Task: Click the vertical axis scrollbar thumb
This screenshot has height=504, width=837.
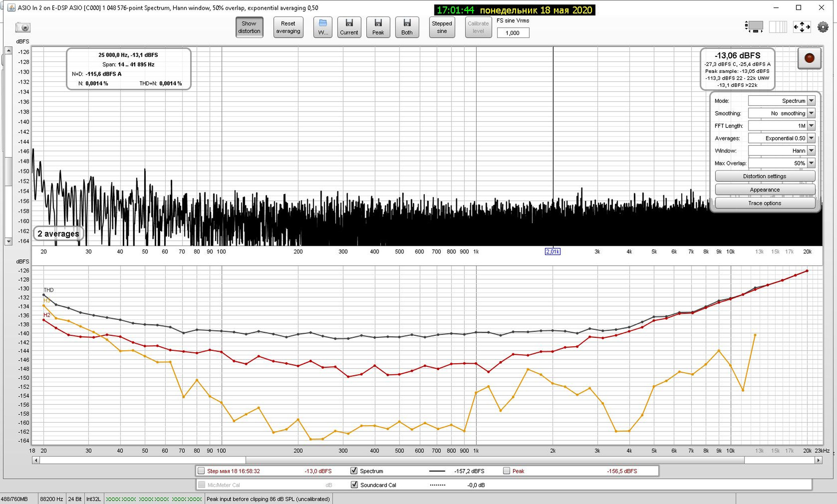Action: click(8, 171)
